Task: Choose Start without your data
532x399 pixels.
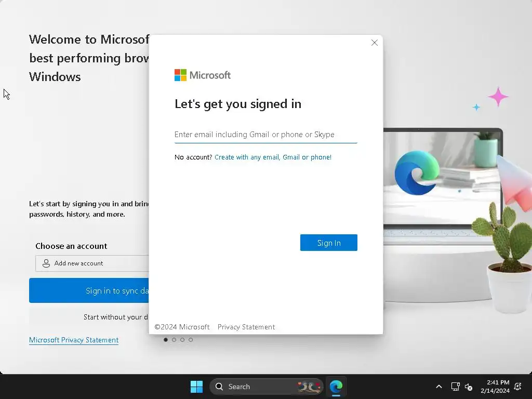Action: 89,317
